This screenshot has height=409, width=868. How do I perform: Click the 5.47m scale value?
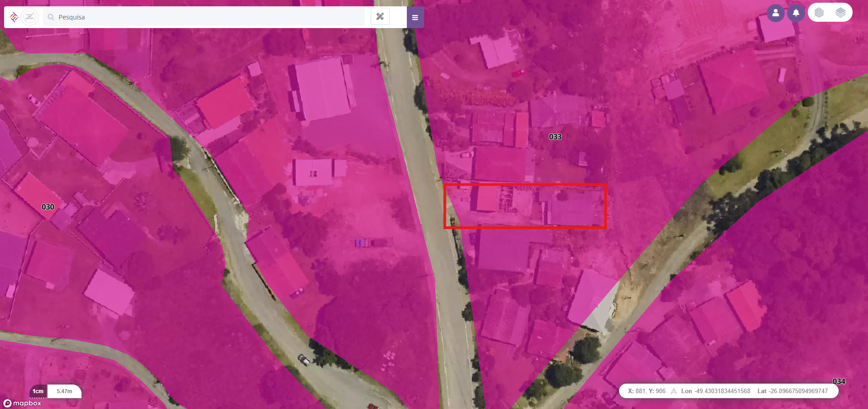64,391
